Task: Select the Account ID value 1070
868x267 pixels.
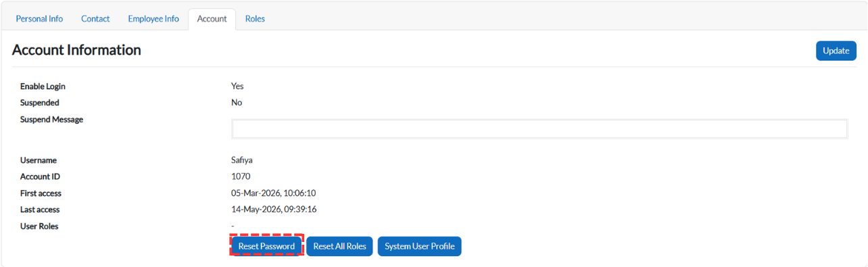Action: (x=241, y=176)
